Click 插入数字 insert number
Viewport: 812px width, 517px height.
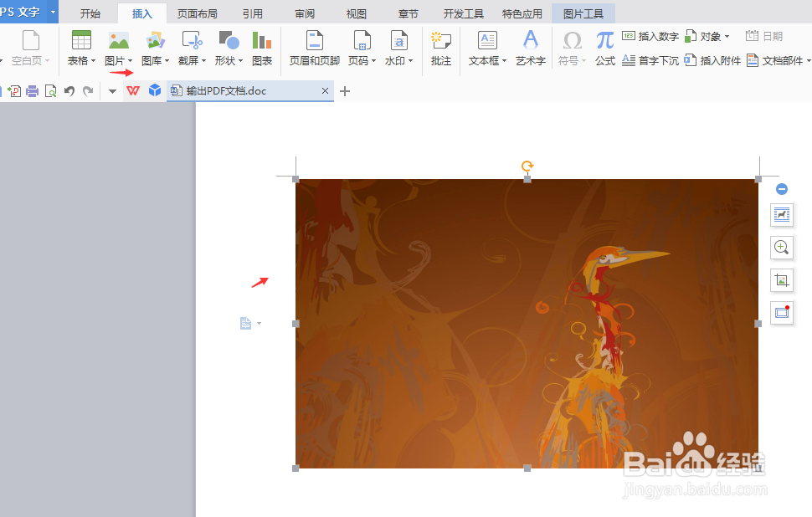[650, 36]
